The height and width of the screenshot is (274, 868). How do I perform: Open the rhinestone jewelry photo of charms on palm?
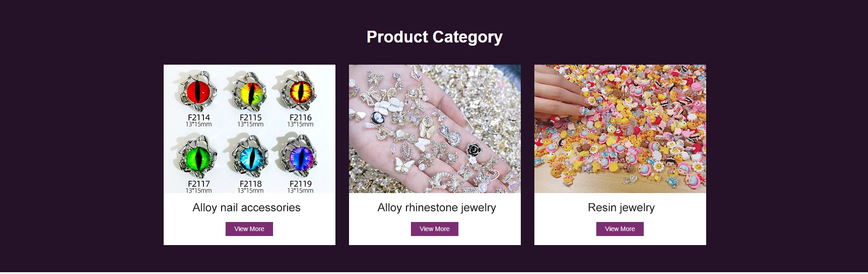tap(434, 128)
